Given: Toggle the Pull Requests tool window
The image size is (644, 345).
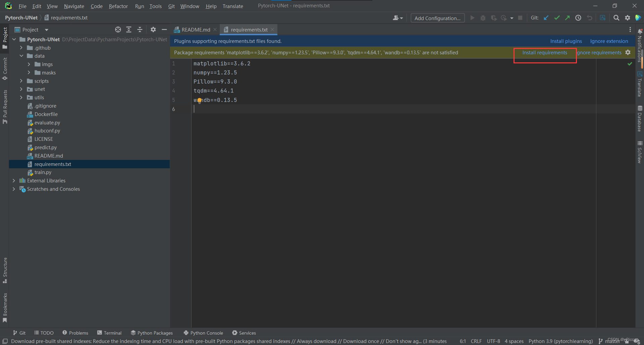Looking at the screenshot, I should 5,107.
